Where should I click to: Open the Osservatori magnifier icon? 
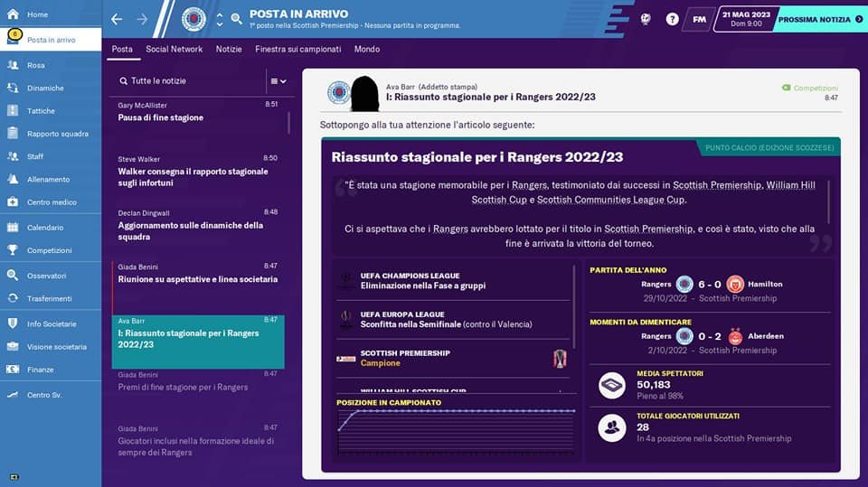(x=13, y=275)
